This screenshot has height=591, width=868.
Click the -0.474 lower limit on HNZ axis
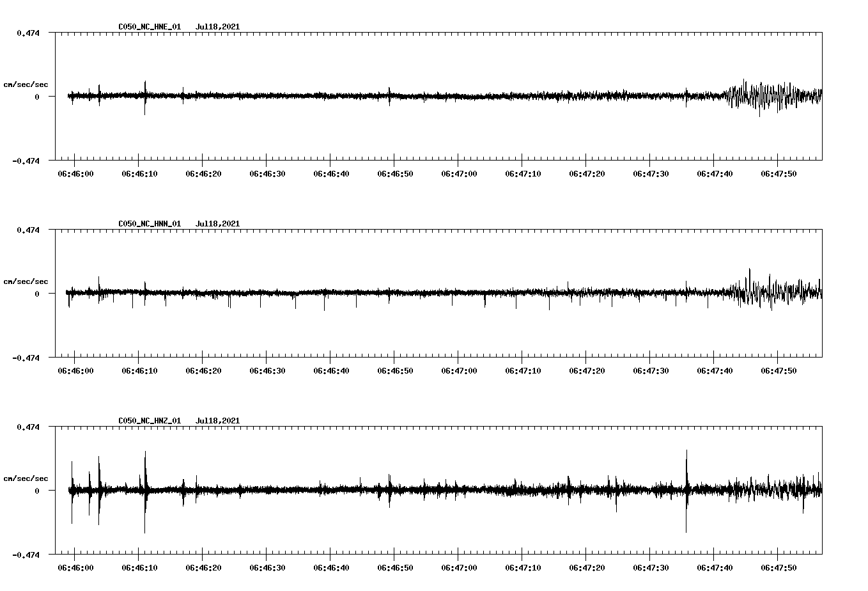[26, 555]
